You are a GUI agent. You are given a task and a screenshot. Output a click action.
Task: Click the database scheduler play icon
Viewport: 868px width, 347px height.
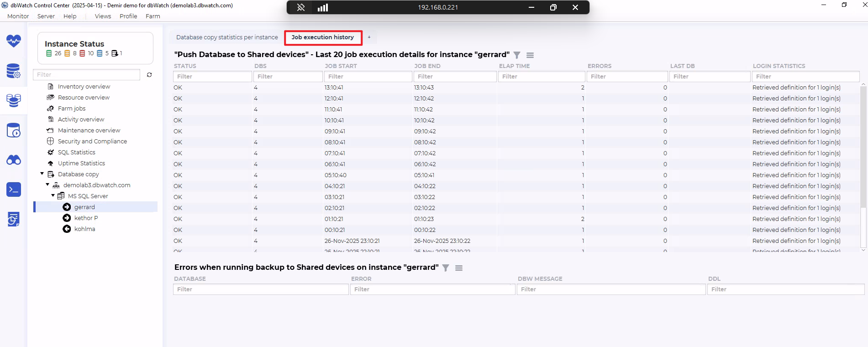coord(14,131)
